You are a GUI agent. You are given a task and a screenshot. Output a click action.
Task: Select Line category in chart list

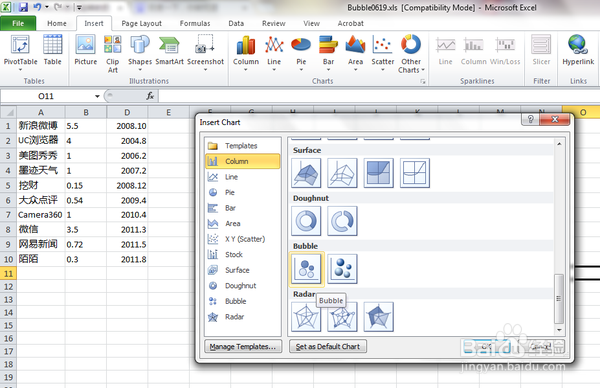(x=243, y=177)
